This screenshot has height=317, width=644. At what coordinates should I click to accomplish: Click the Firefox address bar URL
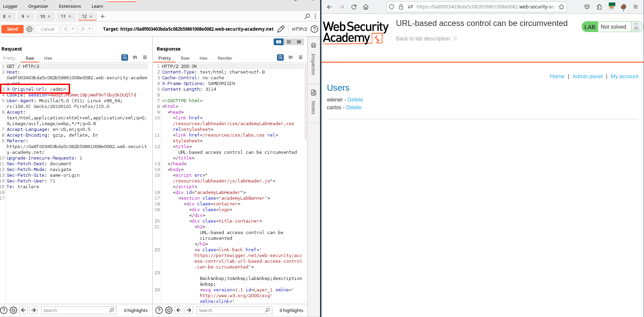[486, 7]
